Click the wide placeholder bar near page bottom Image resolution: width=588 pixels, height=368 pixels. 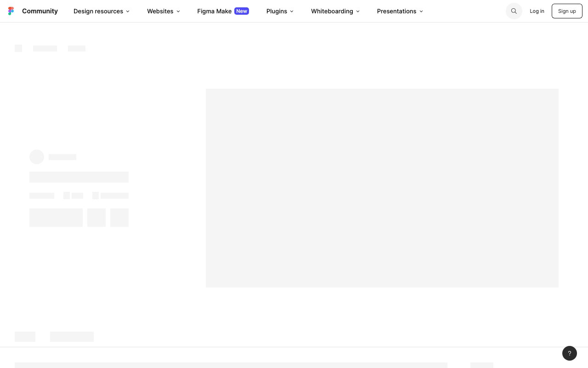point(231,365)
